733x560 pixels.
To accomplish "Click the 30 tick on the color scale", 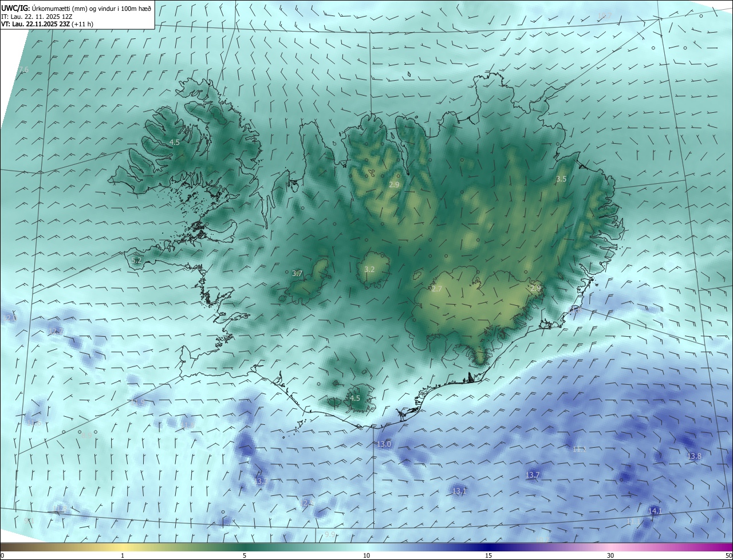I will click(610, 555).
